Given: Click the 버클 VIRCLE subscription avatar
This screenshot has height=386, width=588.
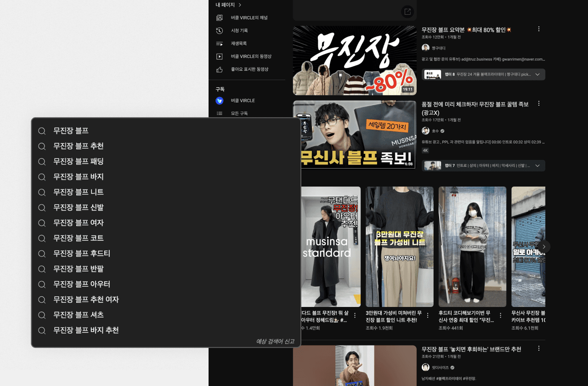Looking at the screenshot, I should [220, 101].
